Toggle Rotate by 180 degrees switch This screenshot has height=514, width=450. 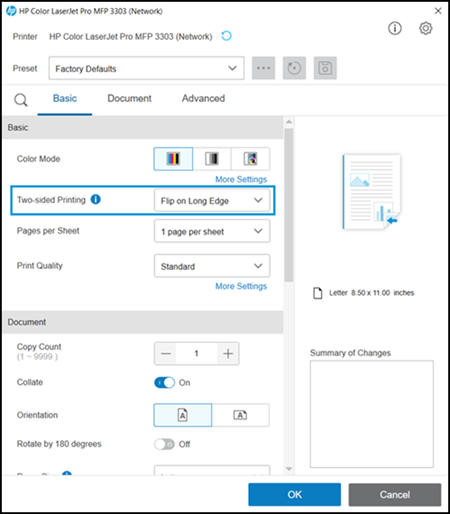[x=164, y=444]
